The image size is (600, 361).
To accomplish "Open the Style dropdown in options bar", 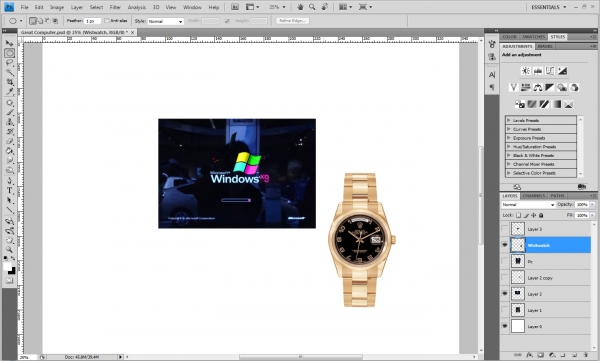I will [166, 21].
